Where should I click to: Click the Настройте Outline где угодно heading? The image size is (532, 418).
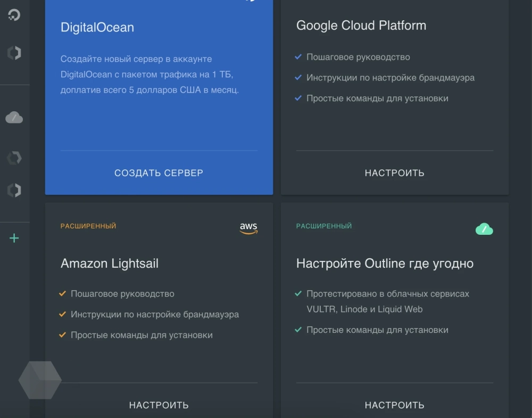(x=385, y=264)
